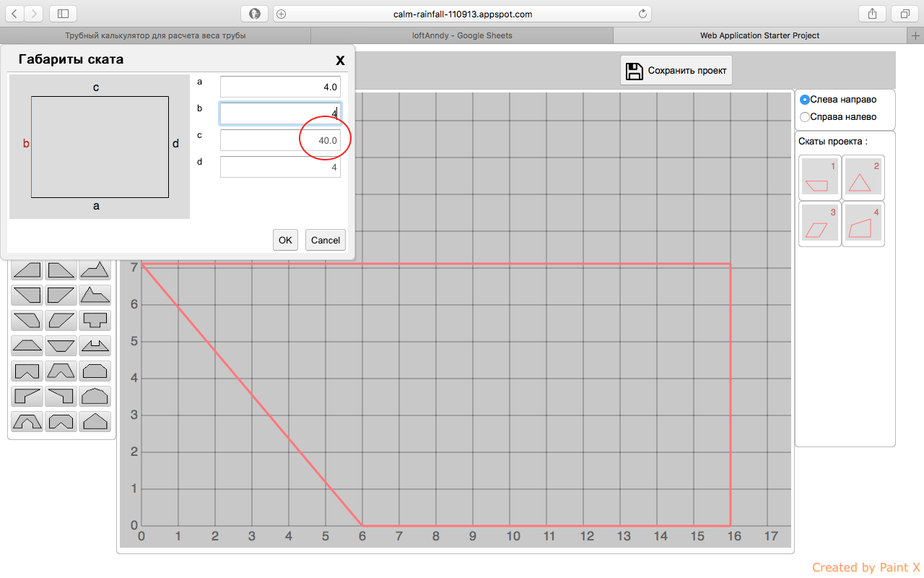Open the Safari share menu

click(x=872, y=13)
